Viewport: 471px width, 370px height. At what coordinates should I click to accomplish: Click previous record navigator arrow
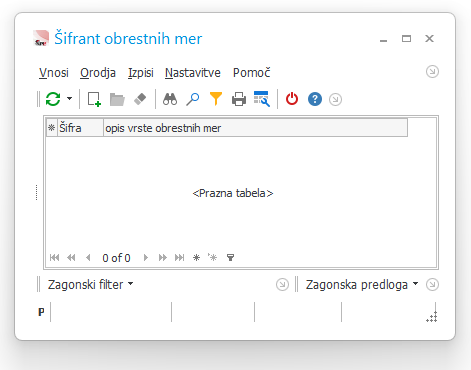pyautogui.click(x=88, y=257)
